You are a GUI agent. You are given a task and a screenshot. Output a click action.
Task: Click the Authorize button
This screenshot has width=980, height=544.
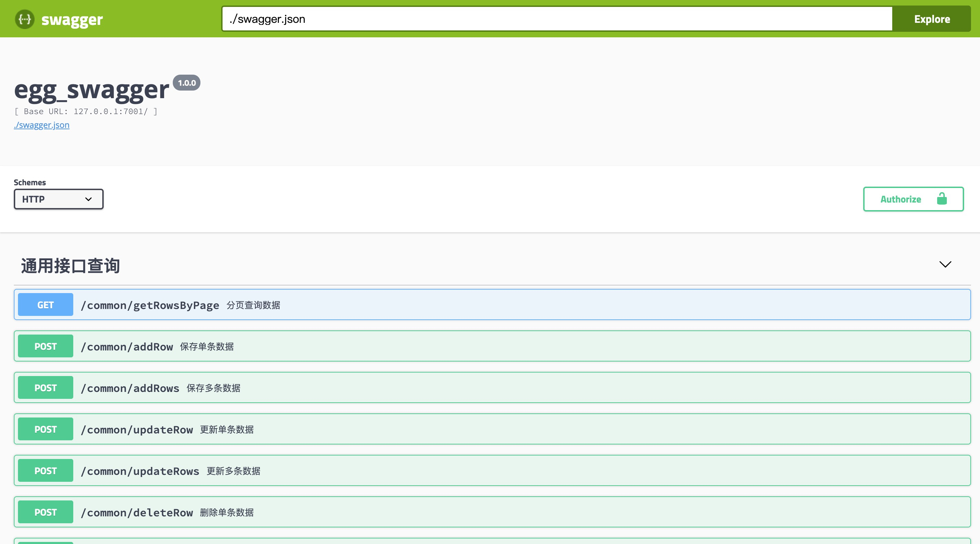900,199
